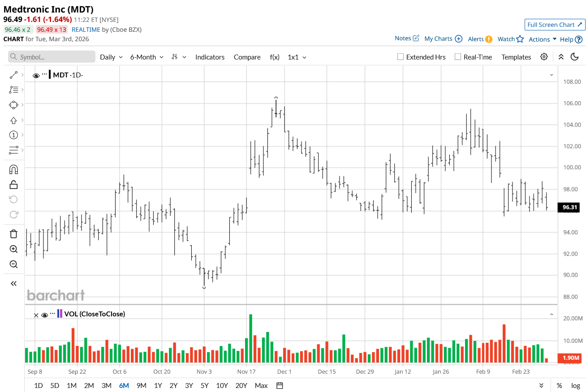Enable the Real-Time checkbox

pyautogui.click(x=458, y=57)
